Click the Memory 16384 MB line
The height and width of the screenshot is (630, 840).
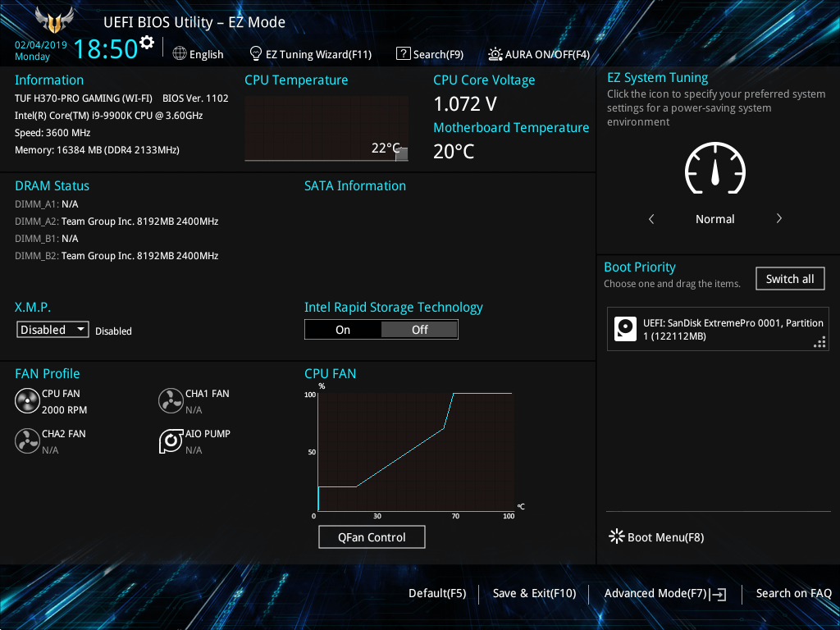[x=97, y=150]
